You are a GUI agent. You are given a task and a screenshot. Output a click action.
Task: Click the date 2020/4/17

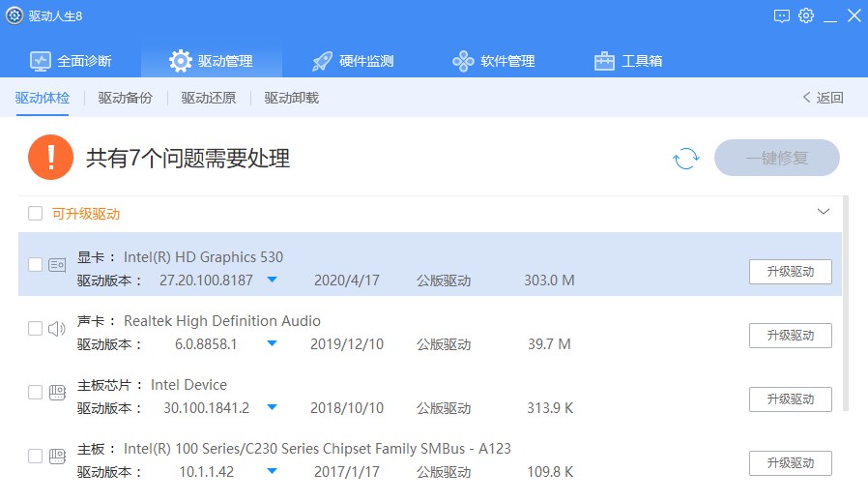(347, 281)
